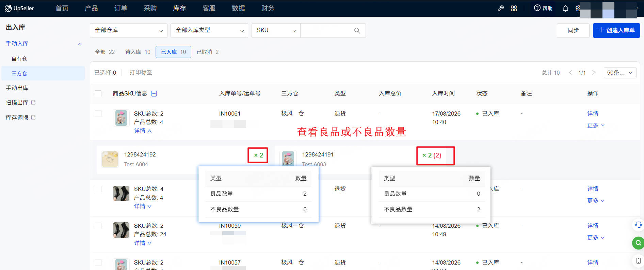Check the row with SKU总数 4
Viewport: 644px width, 270px height.
coord(98,189)
